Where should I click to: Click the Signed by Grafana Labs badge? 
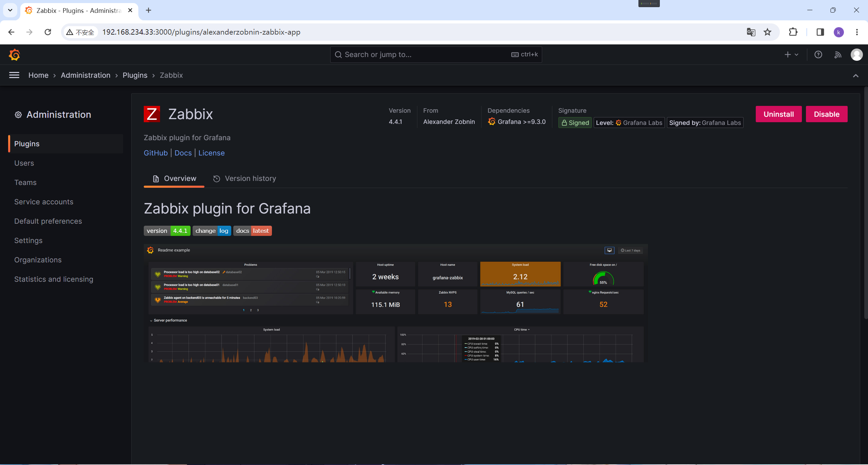[705, 123]
